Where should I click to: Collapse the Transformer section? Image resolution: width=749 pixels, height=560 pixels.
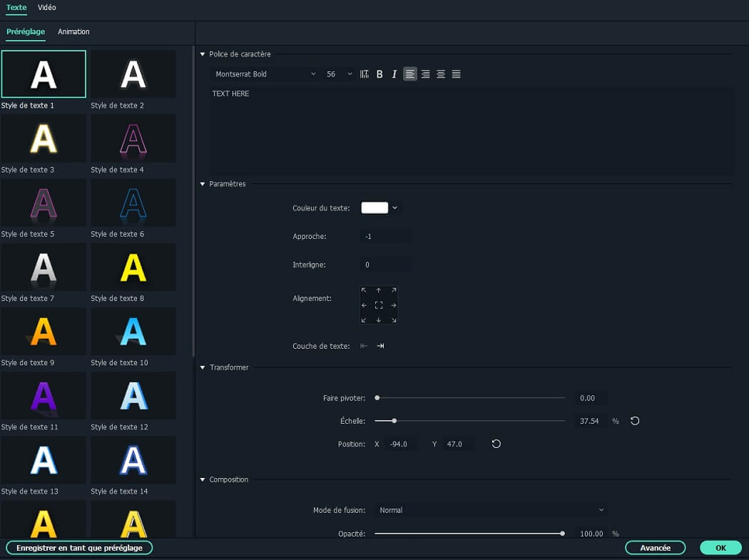203,367
